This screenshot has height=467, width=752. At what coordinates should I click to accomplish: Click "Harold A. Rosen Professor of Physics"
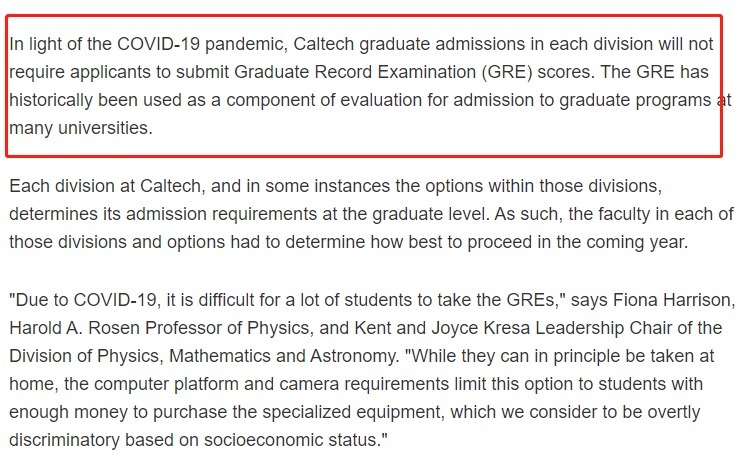(159, 328)
